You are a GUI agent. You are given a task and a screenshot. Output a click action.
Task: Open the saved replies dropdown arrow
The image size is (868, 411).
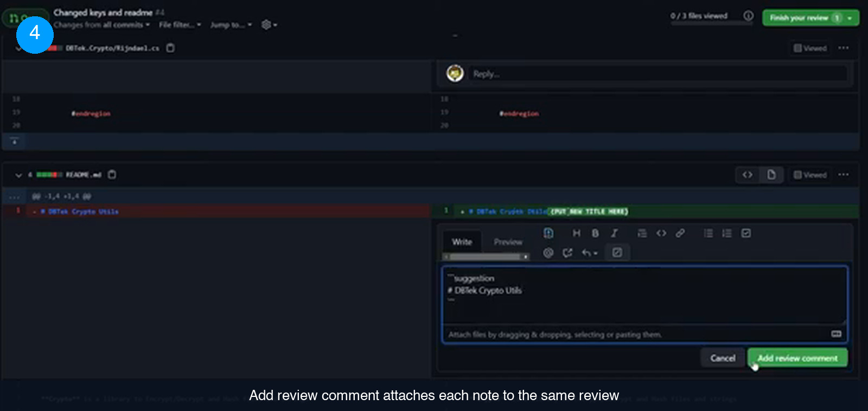(590, 252)
